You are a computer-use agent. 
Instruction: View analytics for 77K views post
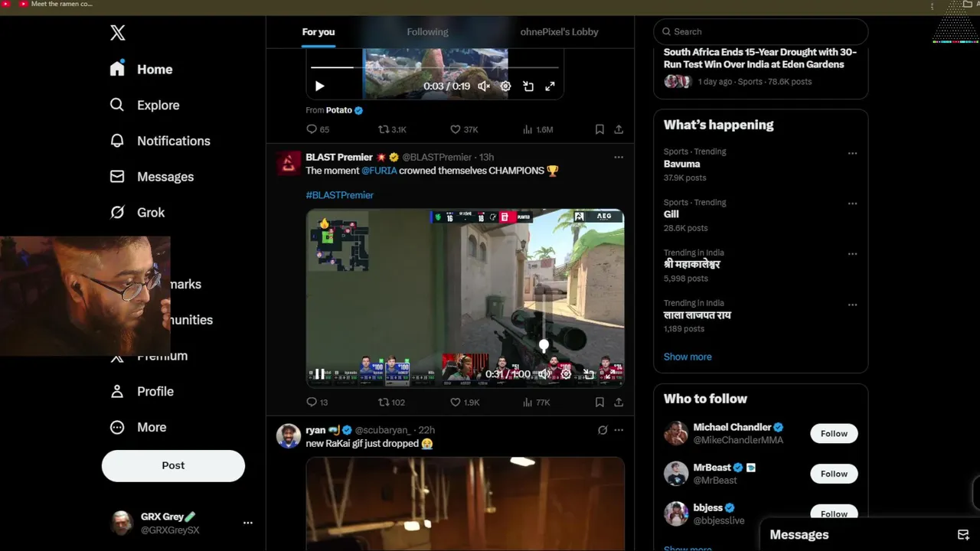pyautogui.click(x=536, y=402)
